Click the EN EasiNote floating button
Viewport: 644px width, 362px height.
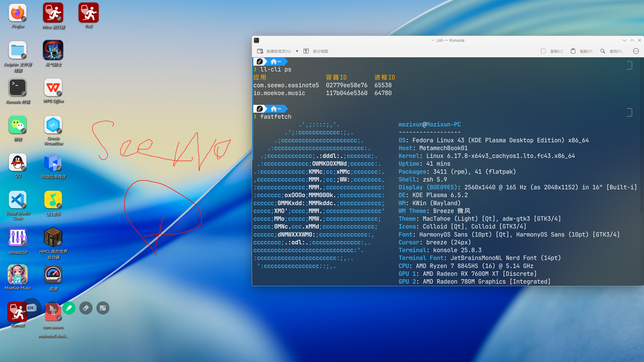point(31,308)
